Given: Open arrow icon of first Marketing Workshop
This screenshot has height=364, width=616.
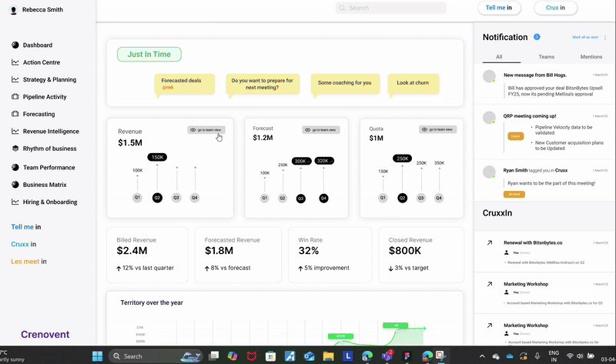Looking at the screenshot, I should tap(490, 284).
